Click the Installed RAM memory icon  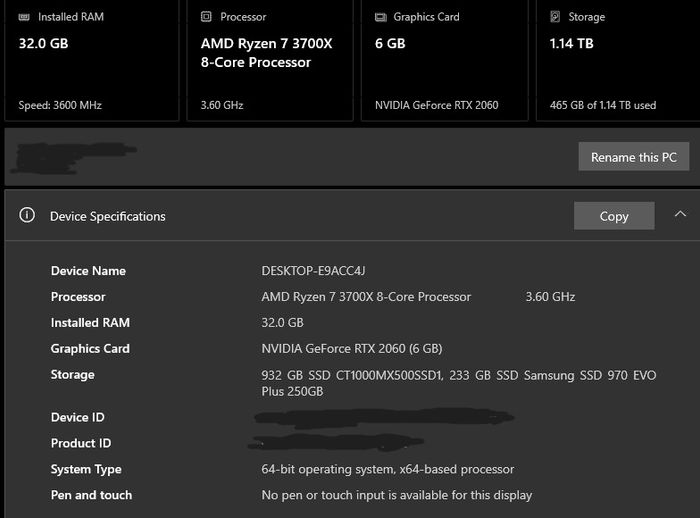coord(24,17)
